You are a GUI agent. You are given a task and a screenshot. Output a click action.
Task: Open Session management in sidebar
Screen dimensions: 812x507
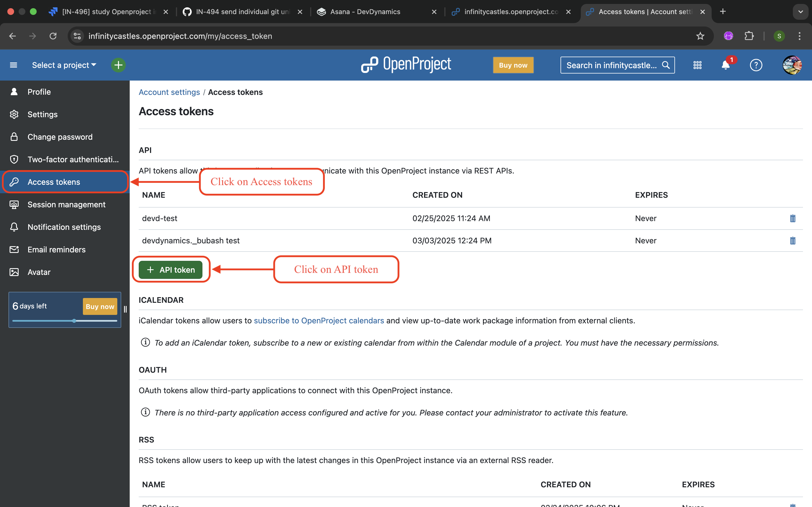click(x=66, y=204)
